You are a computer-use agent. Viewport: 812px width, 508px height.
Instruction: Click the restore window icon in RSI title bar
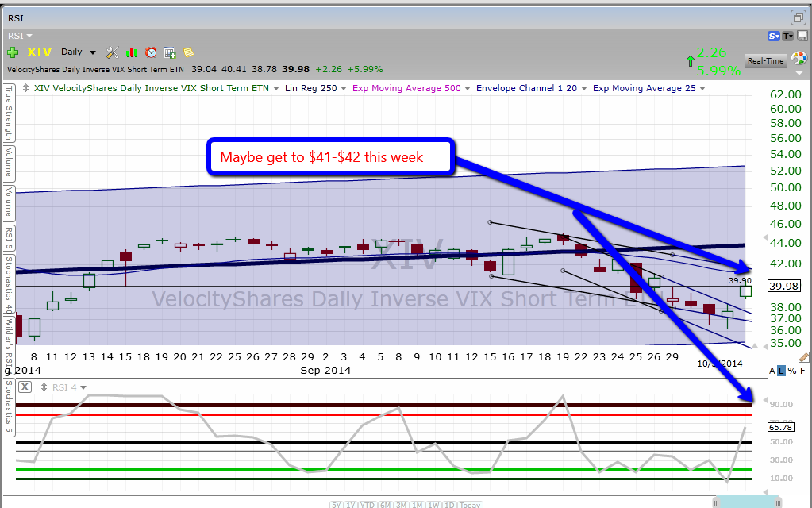798,17
